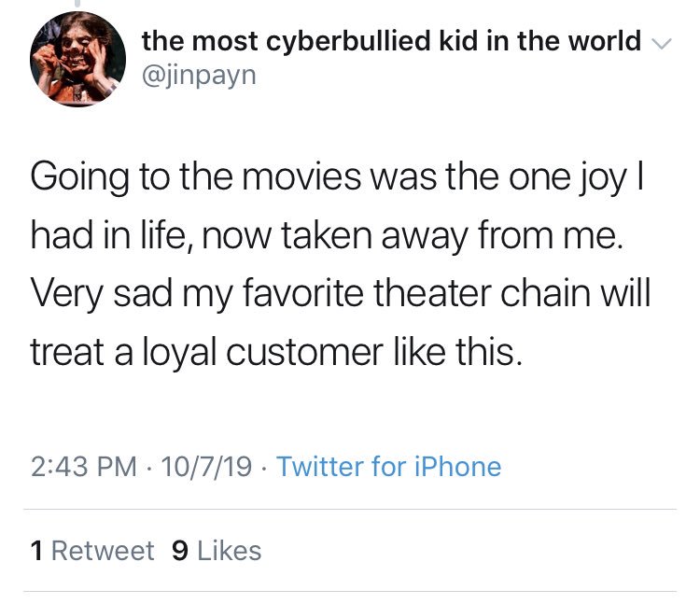Image resolution: width=700 pixels, height=604 pixels.
Task: Open the tweet author's profile picture
Action: (x=78, y=59)
